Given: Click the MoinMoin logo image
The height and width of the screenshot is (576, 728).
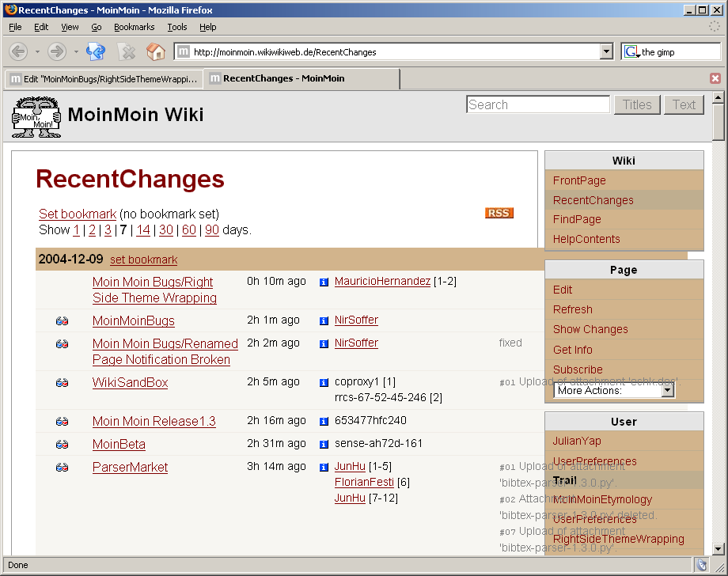Looking at the screenshot, I should [36, 117].
